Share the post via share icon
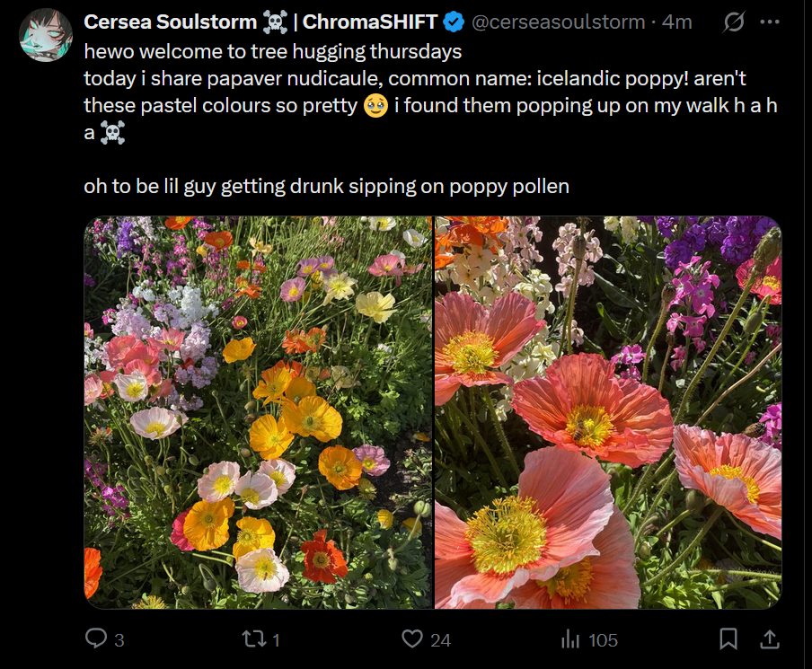 pyautogui.click(x=770, y=638)
